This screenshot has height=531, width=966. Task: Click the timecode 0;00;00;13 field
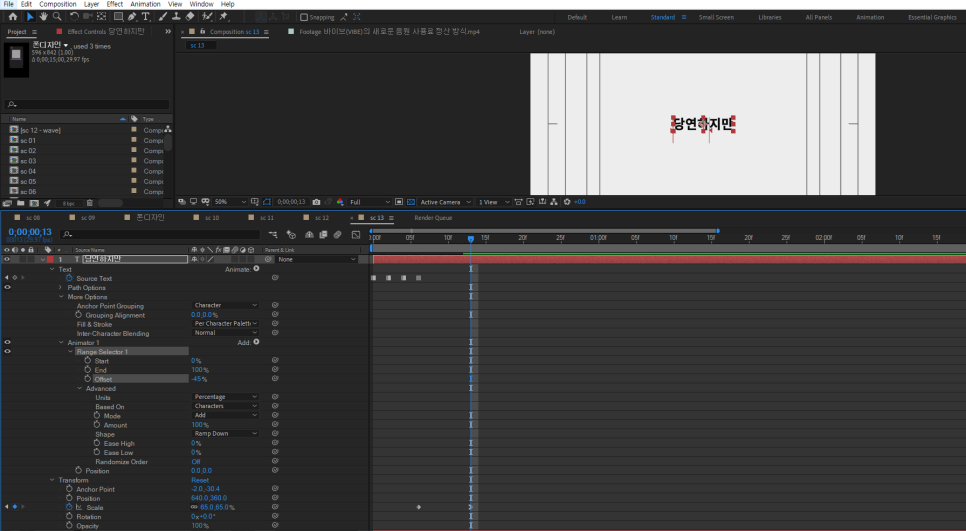pyautogui.click(x=30, y=232)
